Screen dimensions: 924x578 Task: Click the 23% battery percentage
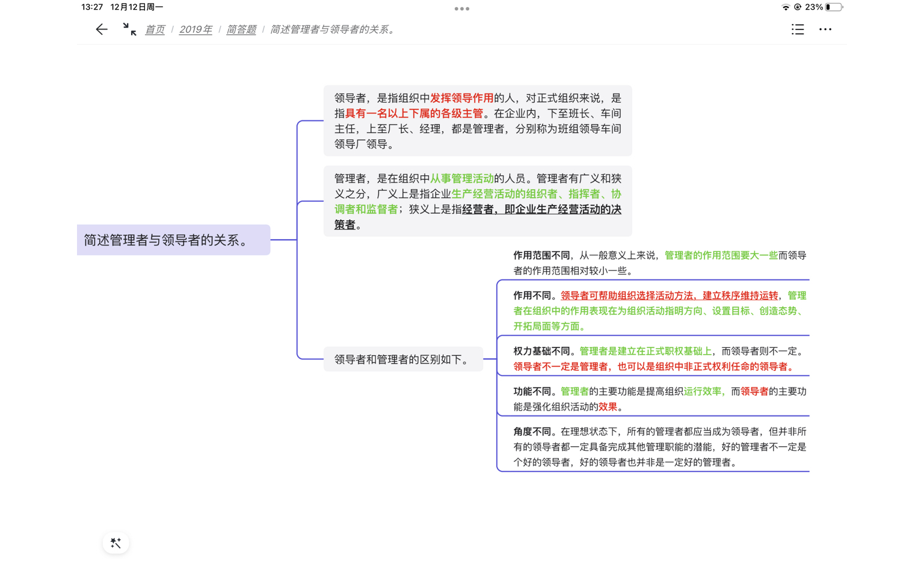pos(813,7)
